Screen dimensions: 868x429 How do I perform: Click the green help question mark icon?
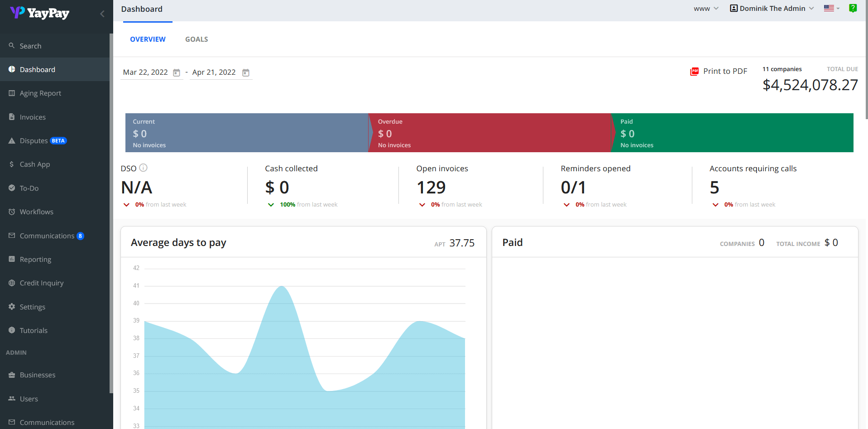[x=853, y=8]
